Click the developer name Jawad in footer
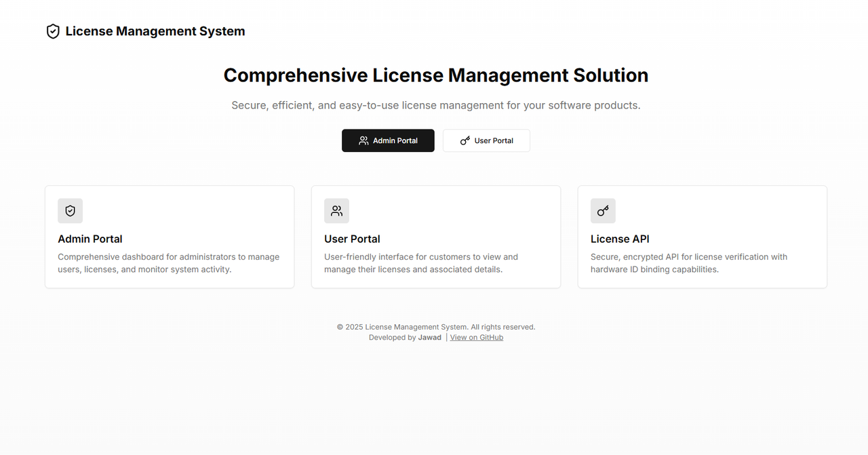Screen dimensions: 868x455 tap(430, 337)
